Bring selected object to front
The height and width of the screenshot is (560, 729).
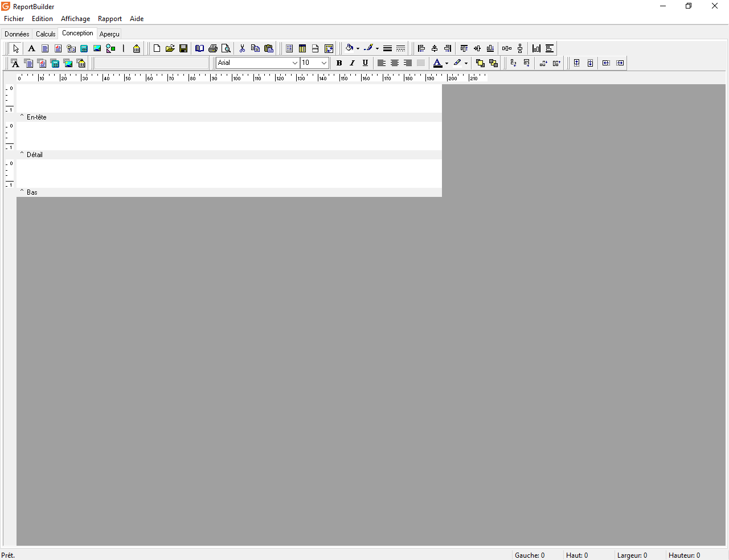(x=480, y=63)
